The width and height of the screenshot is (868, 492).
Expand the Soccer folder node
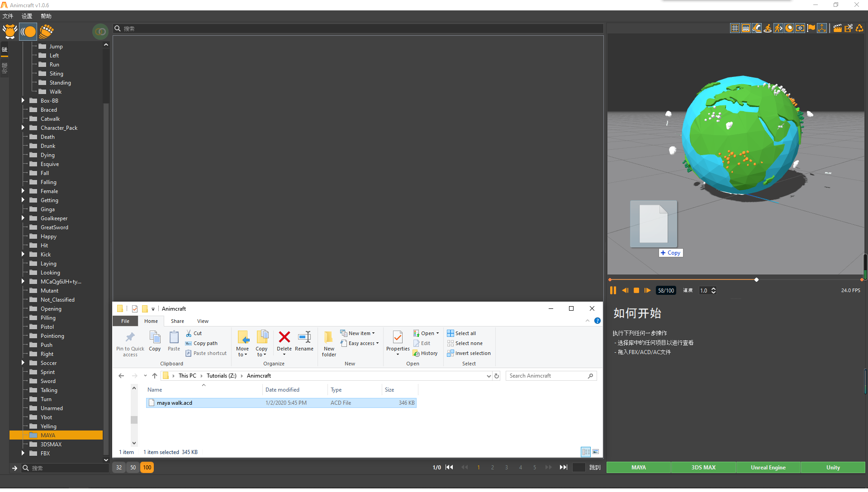(23, 363)
